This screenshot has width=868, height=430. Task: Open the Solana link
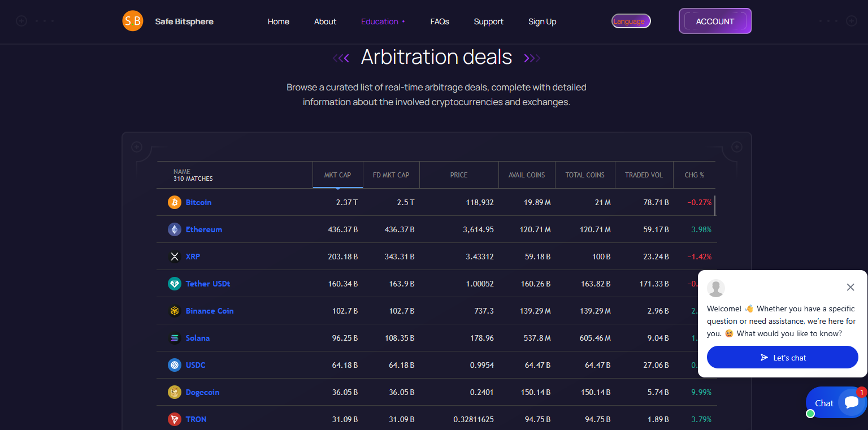click(198, 338)
